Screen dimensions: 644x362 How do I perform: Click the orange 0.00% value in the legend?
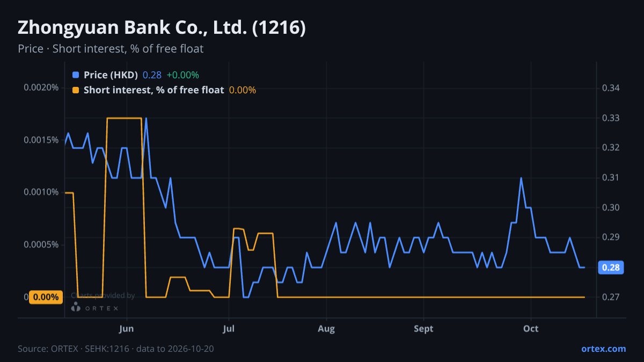[x=243, y=90]
